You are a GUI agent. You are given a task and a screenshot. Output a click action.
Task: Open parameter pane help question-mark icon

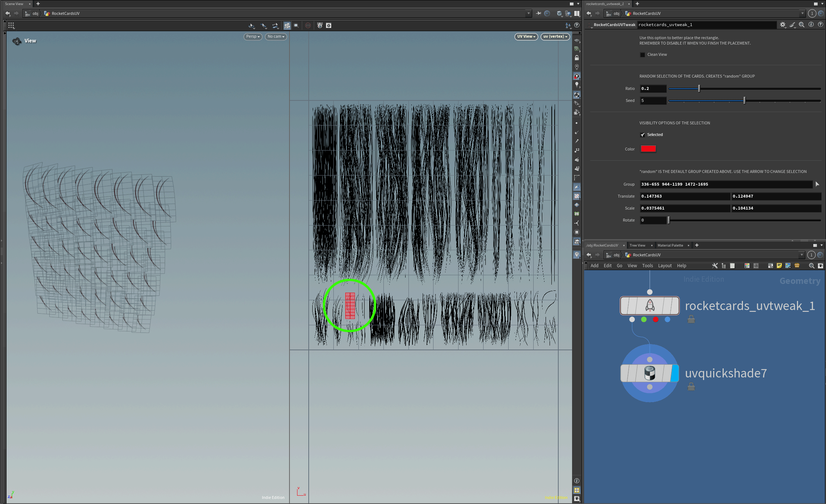tap(821, 25)
